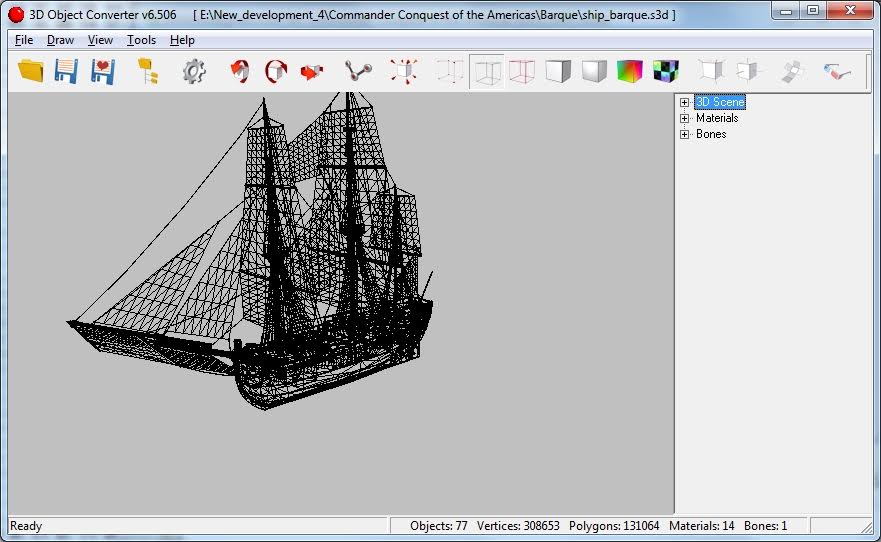Open the gear settings icon in toolbar
Image resolution: width=881 pixels, height=542 pixels.
click(193, 71)
